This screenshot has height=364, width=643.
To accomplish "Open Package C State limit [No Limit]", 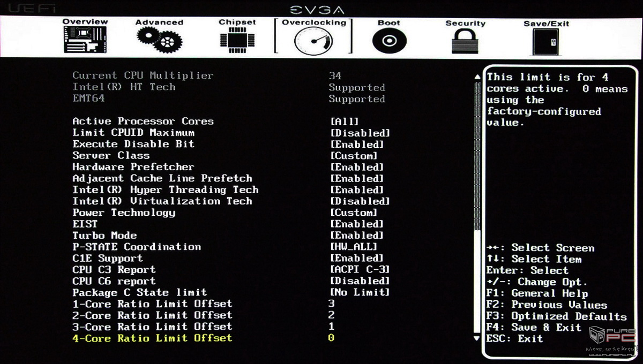I will pos(360,292).
